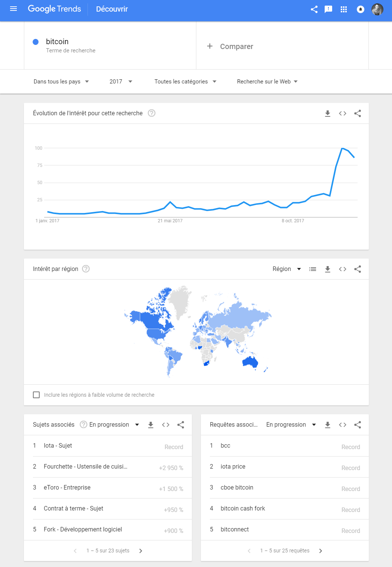Open the bitcoin cash fork query

(x=243, y=508)
